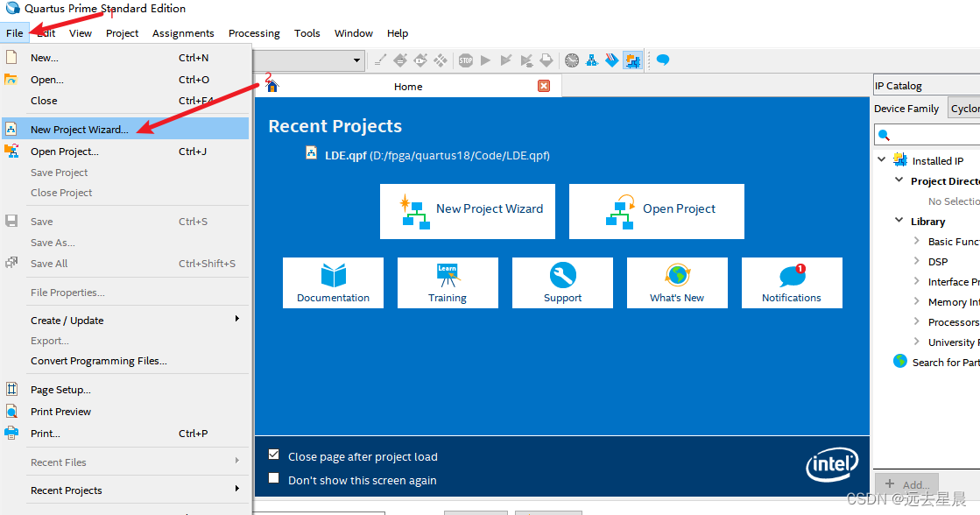Screen dimensions: 980x515
Task: Click the blue hierarchy netlist viewer icon
Action: click(592, 60)
